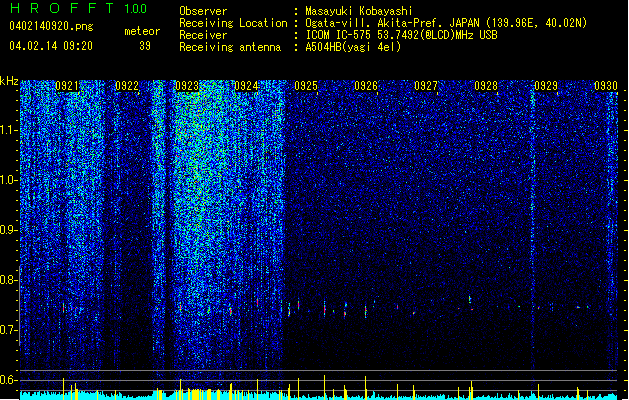Select the 1.0.0 version number
629x400 pixels.
tap(136, 9)
